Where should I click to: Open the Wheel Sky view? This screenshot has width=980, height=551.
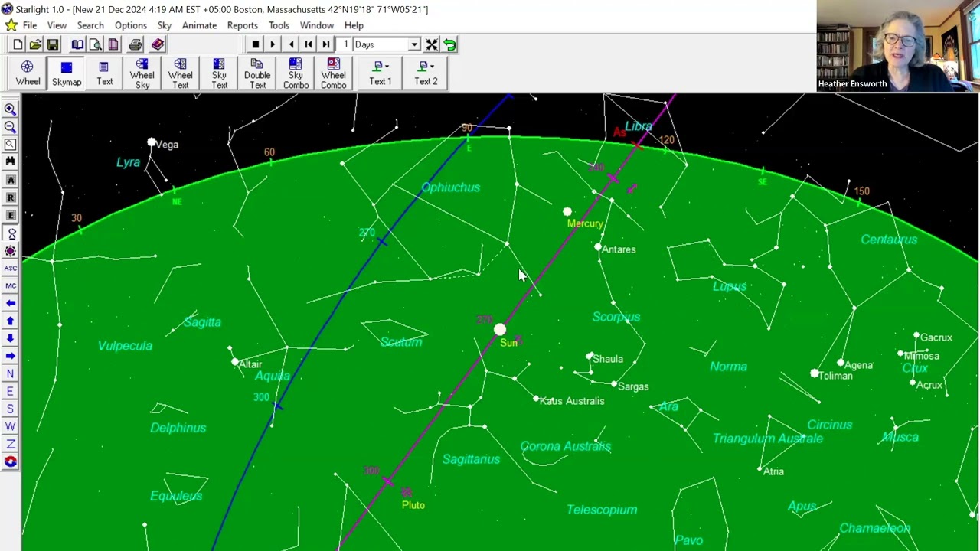coord(142,73)
